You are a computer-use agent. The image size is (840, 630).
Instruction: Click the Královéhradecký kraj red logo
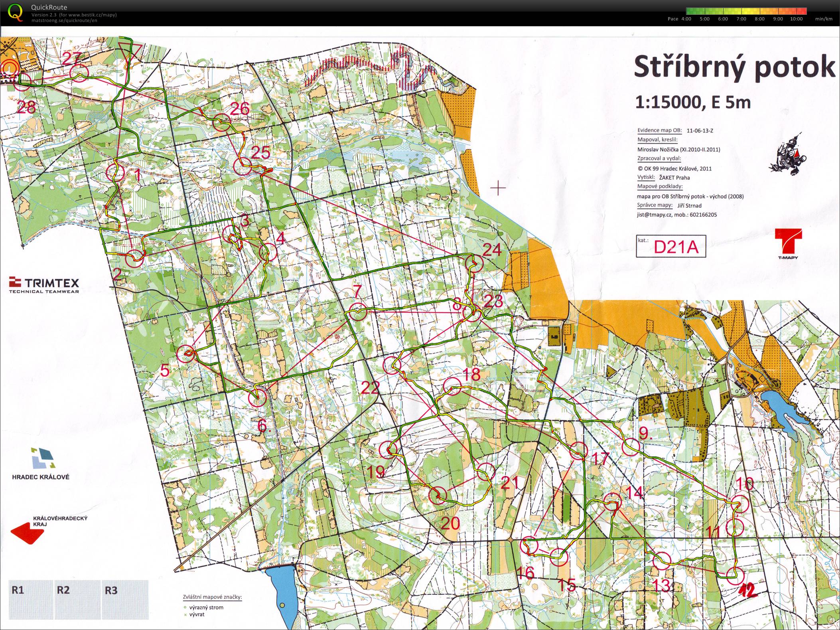coord(48,529)
